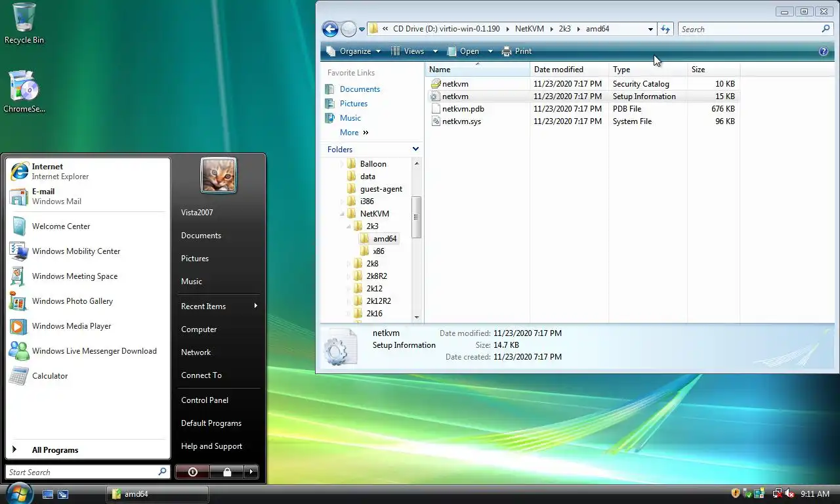This screenshot has height=504, width=840.
Task: Open Documents favorite link
Action: pos(360,89)
